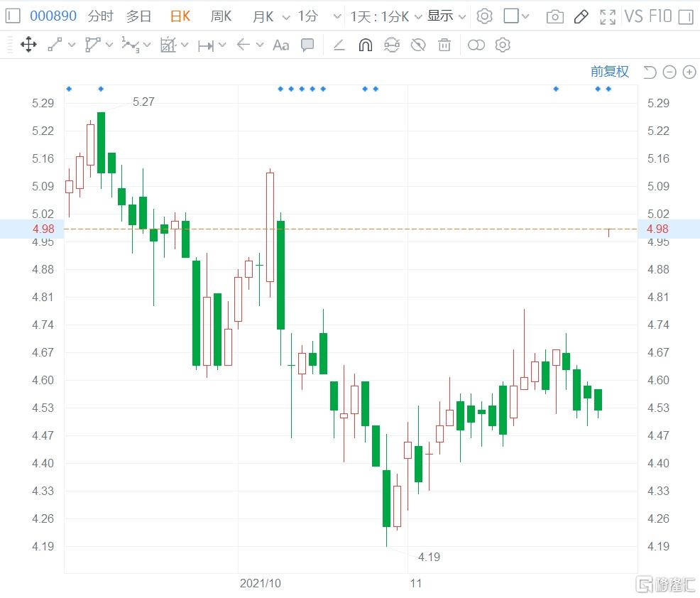The image size is (700, 598).
Task: Select the chart pattern measure tool
Action: coord(168,45)
